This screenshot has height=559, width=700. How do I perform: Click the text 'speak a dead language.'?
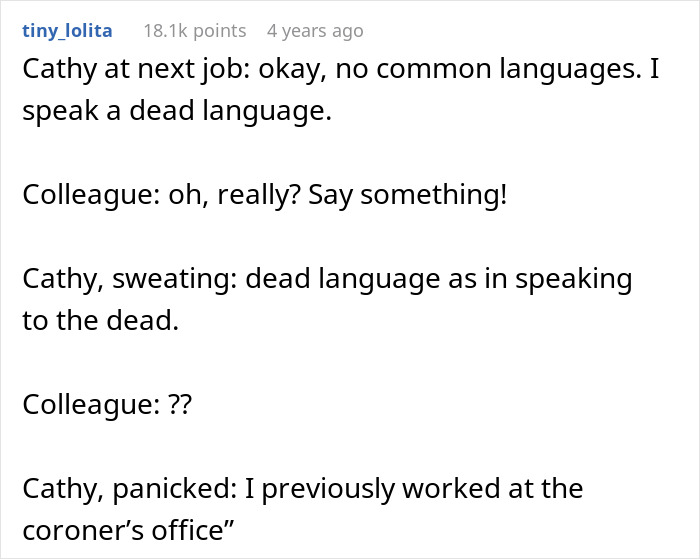tap(176, 111)
